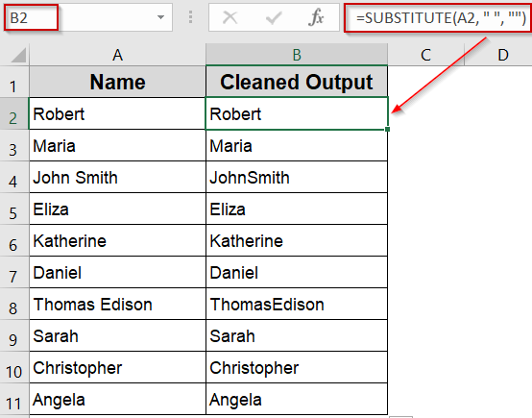Click the John Smith cell

click(117, 177)
